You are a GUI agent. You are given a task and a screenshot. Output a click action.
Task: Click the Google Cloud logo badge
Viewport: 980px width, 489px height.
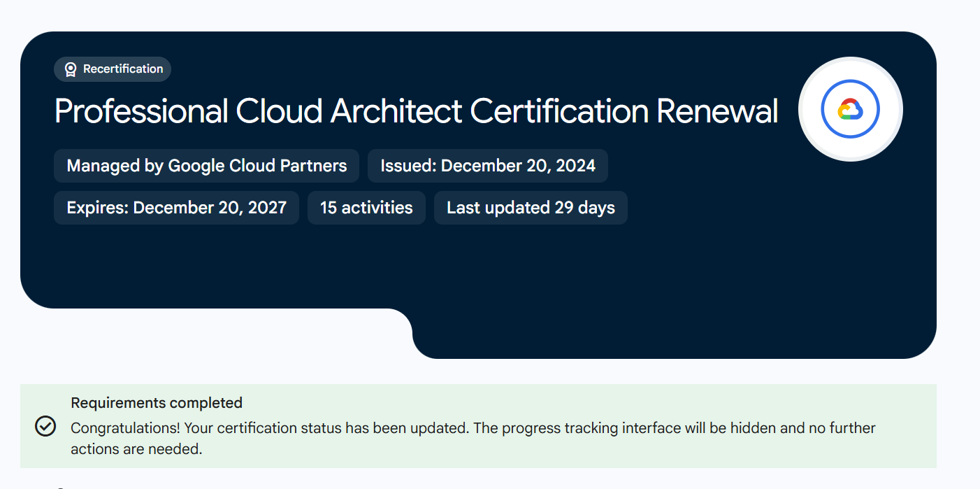click(851, 109)
